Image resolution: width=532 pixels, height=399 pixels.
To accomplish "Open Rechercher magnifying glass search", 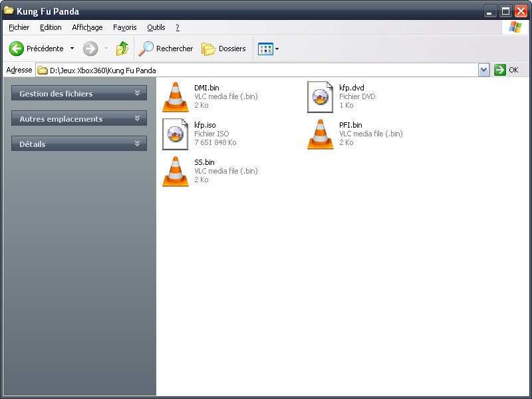I will point(146,49).
